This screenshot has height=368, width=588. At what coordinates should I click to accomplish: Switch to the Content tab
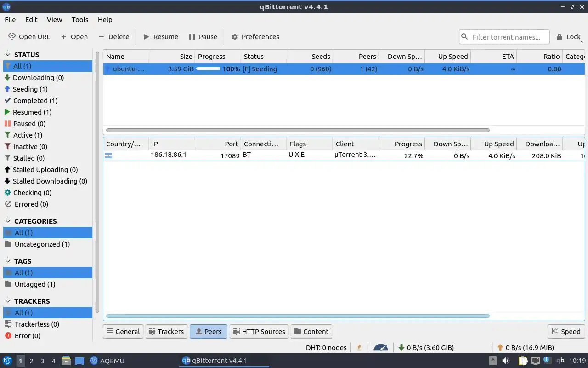pyautogui.click(x=311, y=331)
